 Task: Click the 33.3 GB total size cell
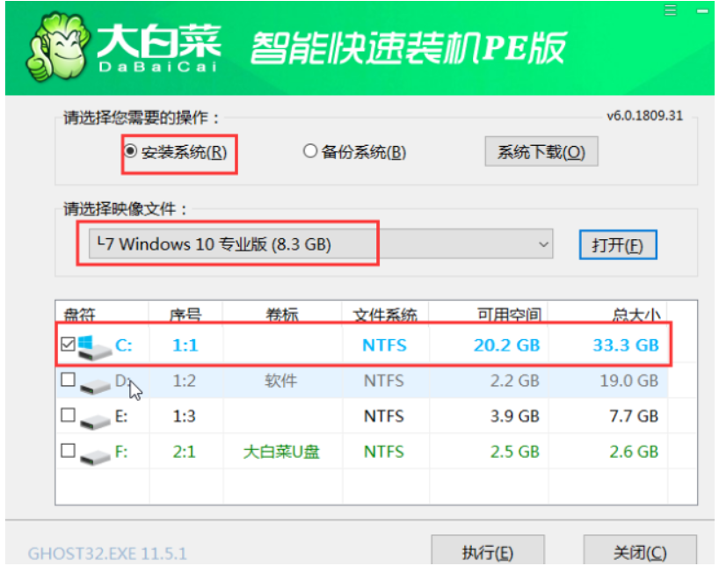tap(626, 345)
